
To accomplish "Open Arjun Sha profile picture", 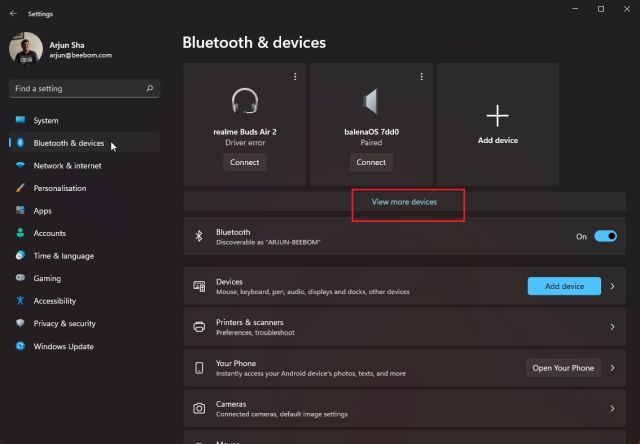I will coord(26,48).
